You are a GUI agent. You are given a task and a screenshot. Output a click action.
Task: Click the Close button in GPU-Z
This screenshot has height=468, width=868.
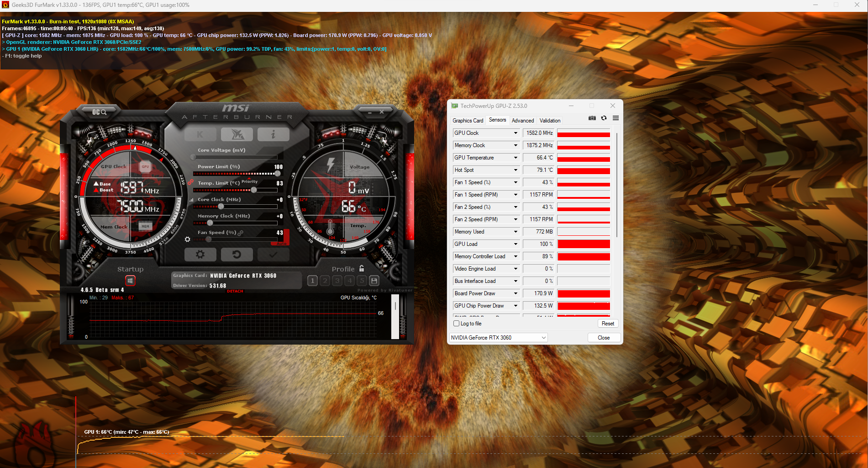(604, 338)
